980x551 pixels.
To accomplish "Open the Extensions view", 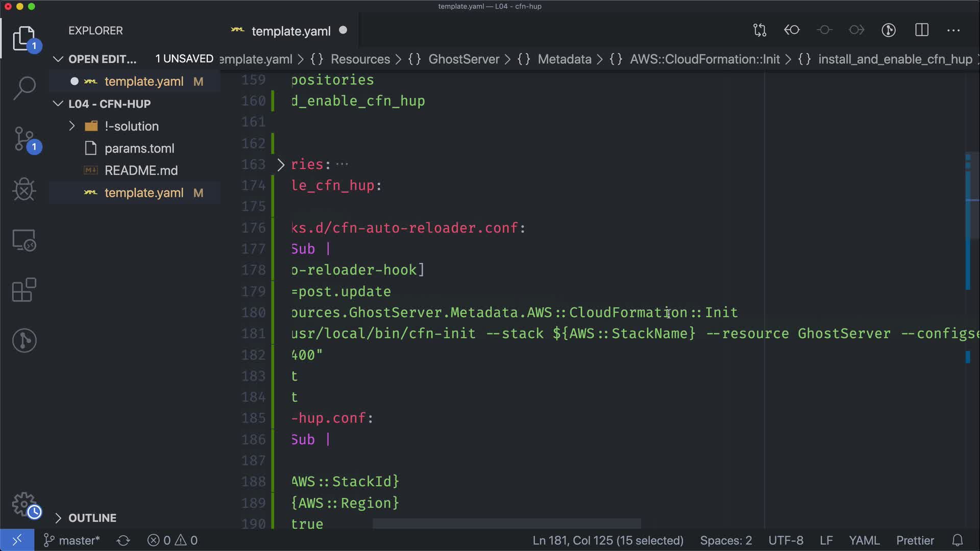I will pyautogui.click(x=24, y=290).
